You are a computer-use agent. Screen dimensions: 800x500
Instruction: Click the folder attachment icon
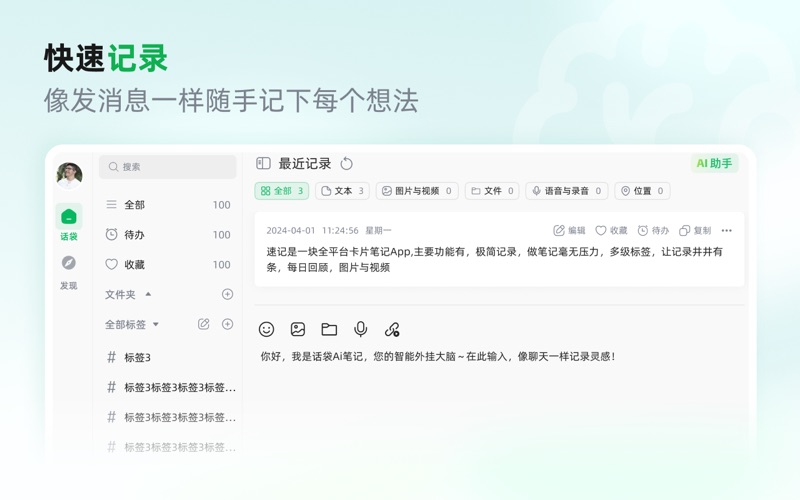pos(329,329)
